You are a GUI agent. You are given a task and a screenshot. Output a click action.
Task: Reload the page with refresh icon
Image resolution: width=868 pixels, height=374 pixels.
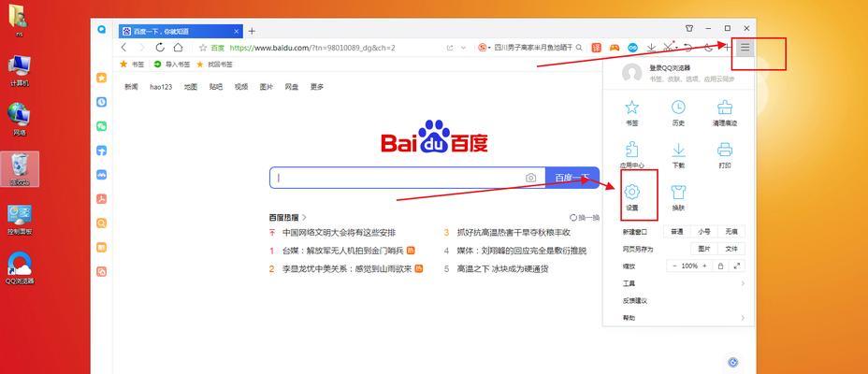click(160, 48)
